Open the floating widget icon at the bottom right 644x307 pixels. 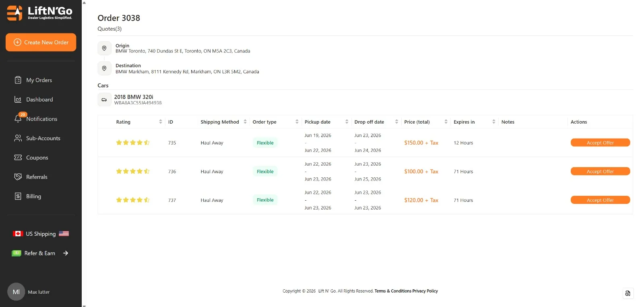pos(628,293)
